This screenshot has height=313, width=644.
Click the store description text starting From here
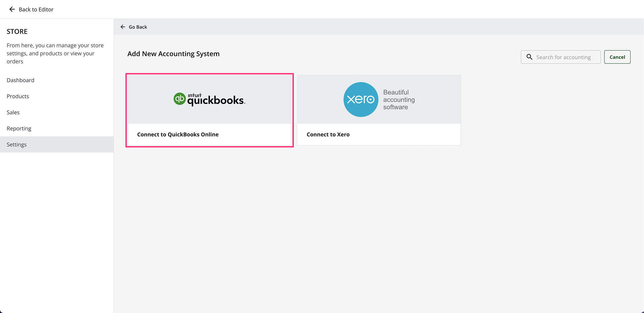point(55,53)
